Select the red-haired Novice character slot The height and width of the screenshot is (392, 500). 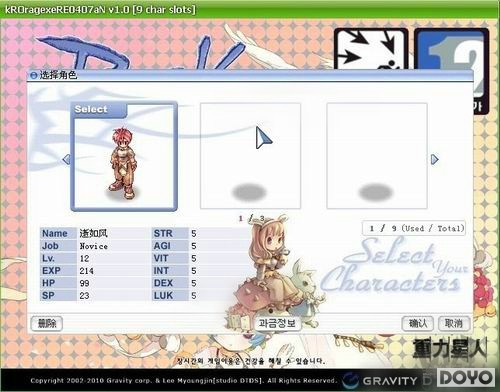(x=124, y=156)
